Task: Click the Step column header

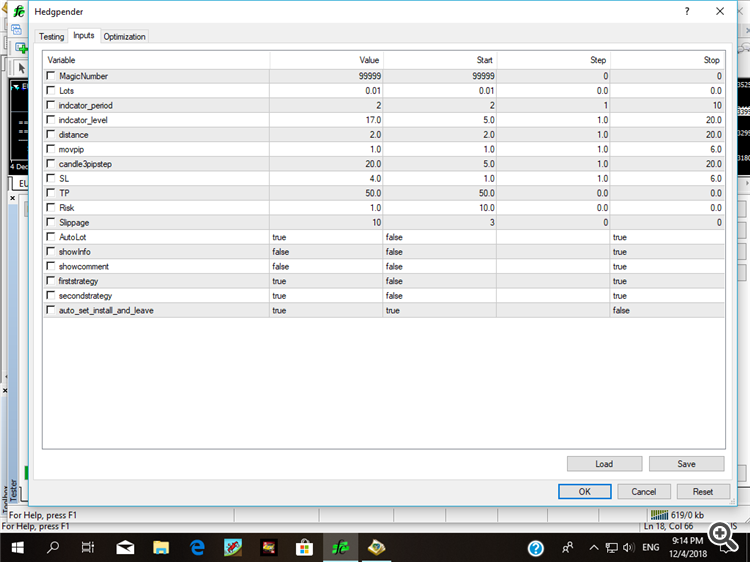Action: [x=553, y=60]
